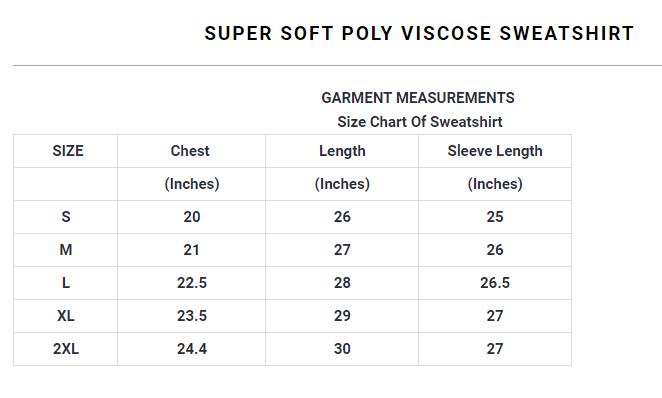
Task: Click the sleeve length value 26.5
Action: coord(495,283)
